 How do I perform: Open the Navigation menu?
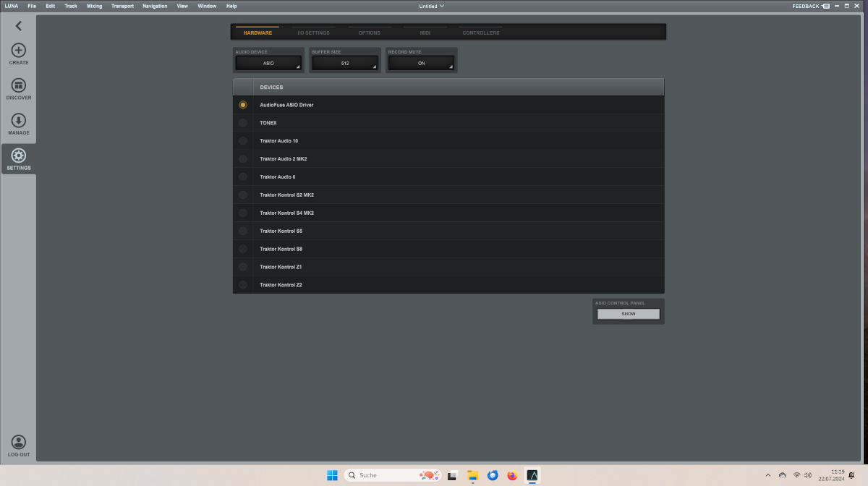[x=155, y=6]
